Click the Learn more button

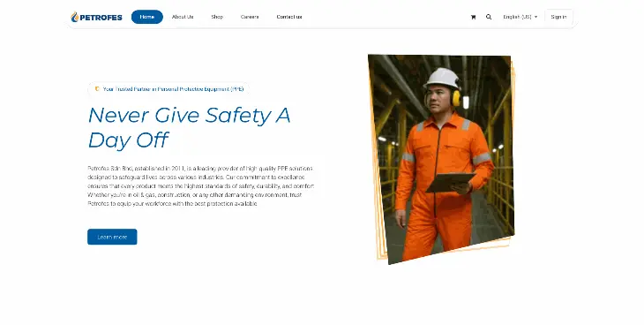[x=112, y=237]
